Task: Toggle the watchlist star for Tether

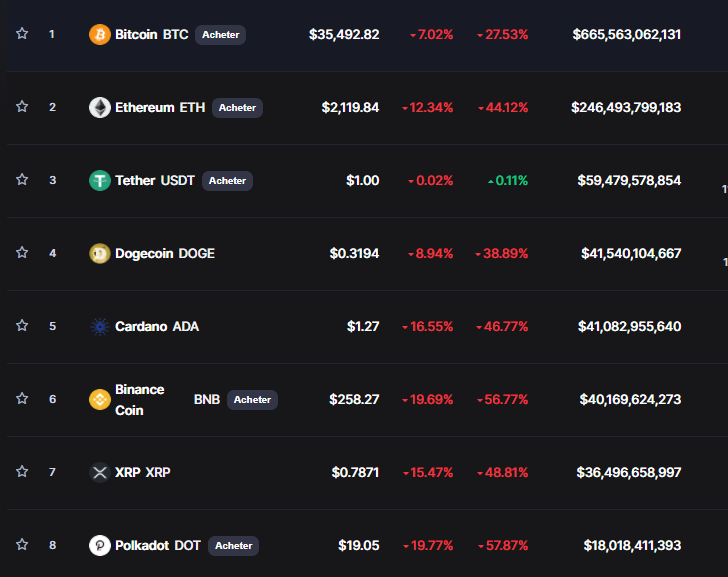Action: tap(22, 180)
